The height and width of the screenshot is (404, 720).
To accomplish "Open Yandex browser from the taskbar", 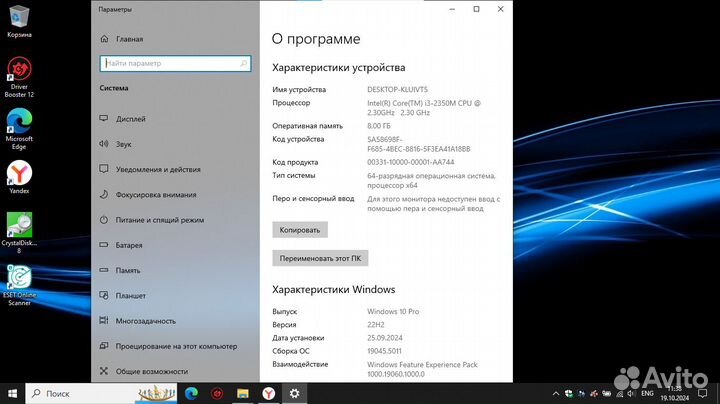I will click(269, 393).
